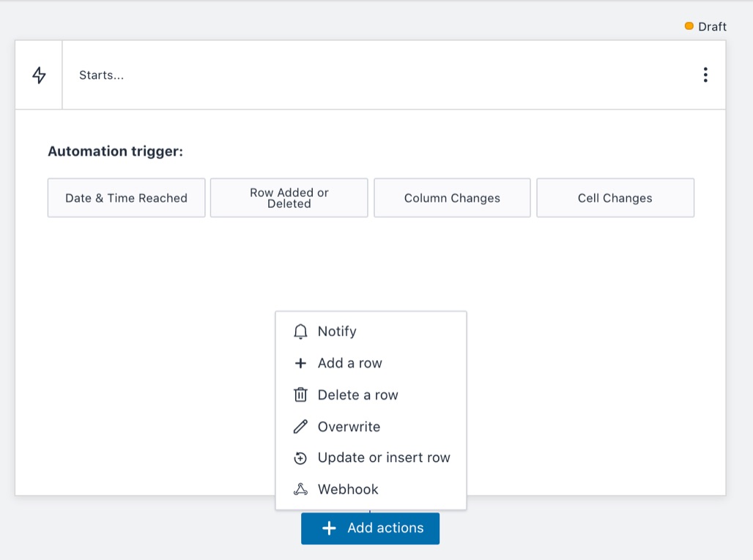Click the circular icon for Update or insert row
The width and height of the screenshot is (753, 560).
click(300, 458)
